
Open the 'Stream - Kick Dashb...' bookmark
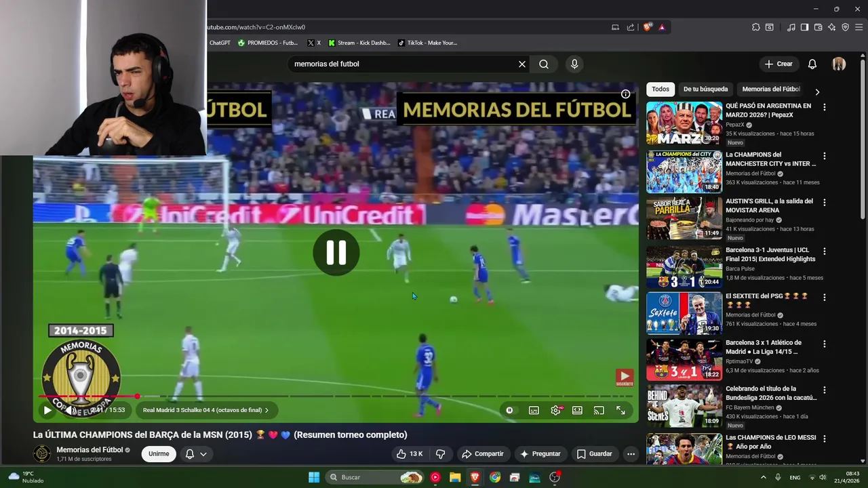click(359, 43)
